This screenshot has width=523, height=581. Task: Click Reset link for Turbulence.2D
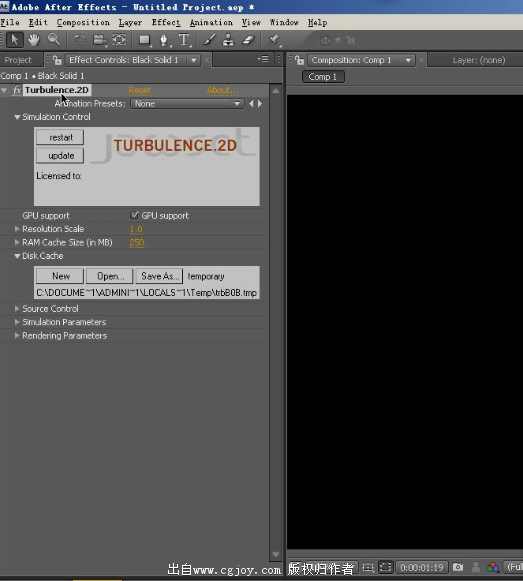point(139,90)
